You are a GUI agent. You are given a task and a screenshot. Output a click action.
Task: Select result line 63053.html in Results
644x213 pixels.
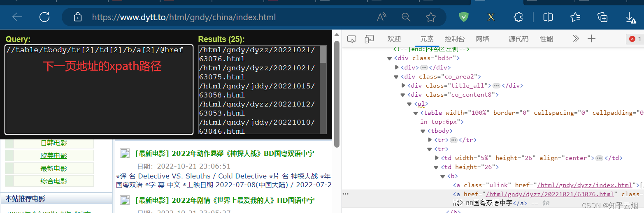(222, 113)
